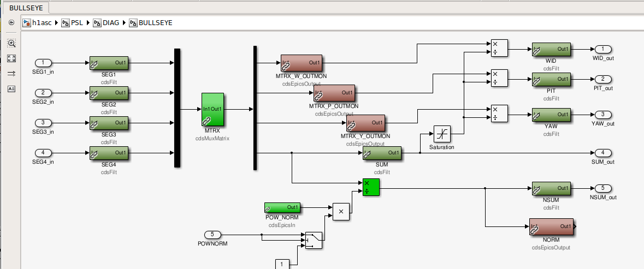Select the PIT_out output port

coord(604,79)
